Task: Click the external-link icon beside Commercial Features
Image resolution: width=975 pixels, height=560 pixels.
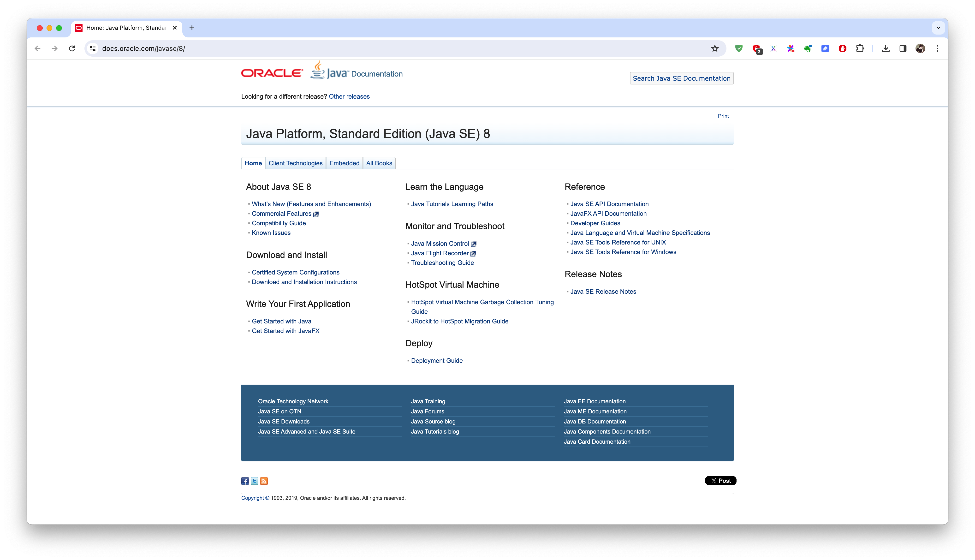Action: pos(316,214)
